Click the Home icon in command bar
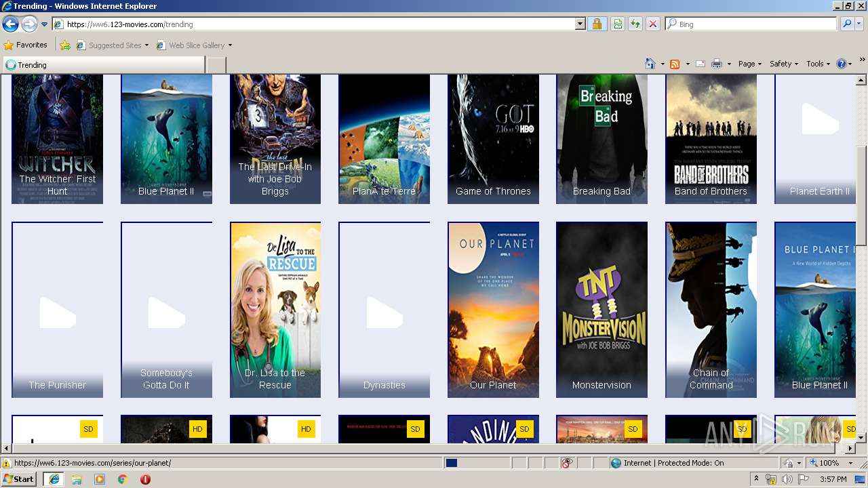The width and height of the screenshot is (868, 488). 650,64
